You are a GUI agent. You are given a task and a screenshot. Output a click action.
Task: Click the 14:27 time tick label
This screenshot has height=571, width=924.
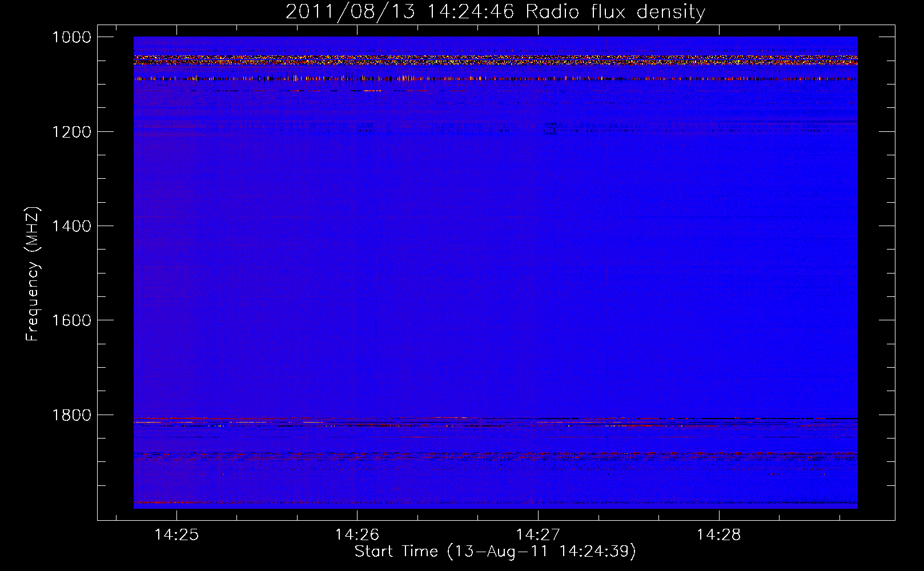pos(538,535)
